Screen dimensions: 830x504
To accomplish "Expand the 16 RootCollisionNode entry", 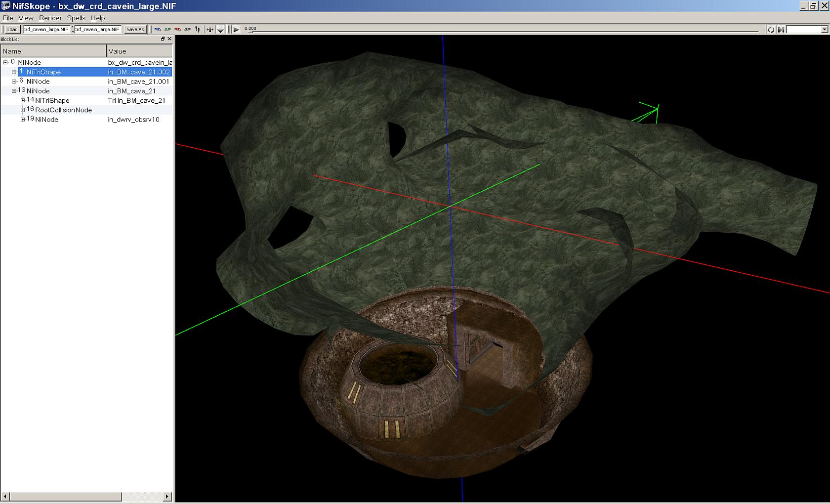I will coord(23,110).
